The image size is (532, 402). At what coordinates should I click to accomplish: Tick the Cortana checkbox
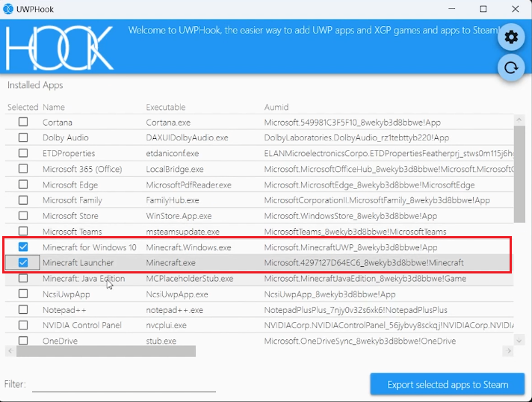(x=23, y=122)
